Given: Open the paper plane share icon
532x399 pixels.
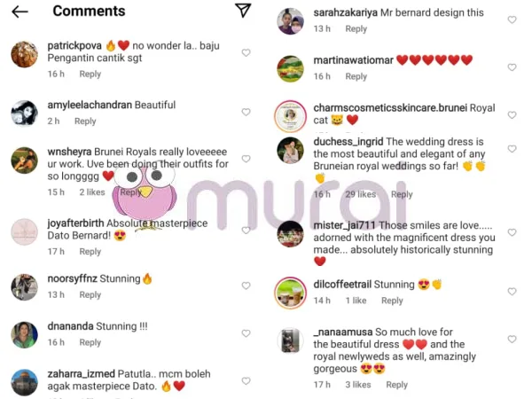Looking at the screenshot, I should tap(243, 10).
